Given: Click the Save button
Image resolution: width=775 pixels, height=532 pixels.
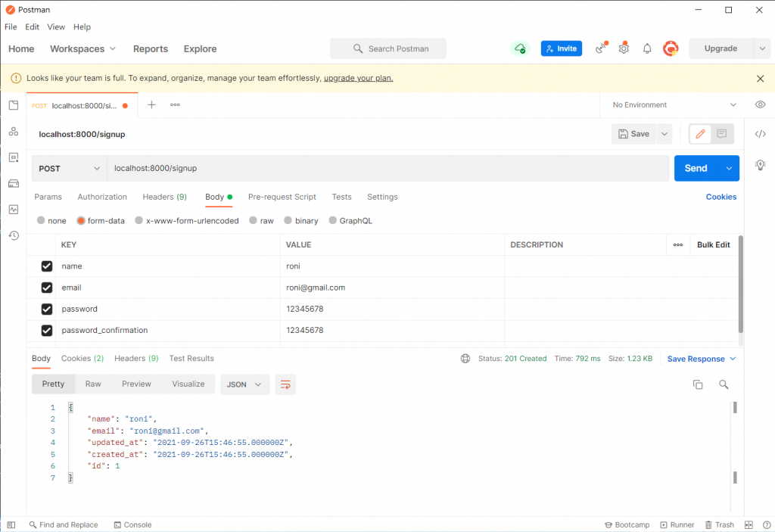Looking at the screenshot, I should [633, 134].
